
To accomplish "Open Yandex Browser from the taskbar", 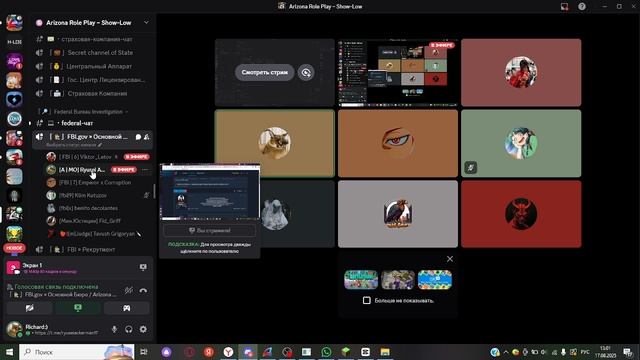I will click(x=228, y=352).
